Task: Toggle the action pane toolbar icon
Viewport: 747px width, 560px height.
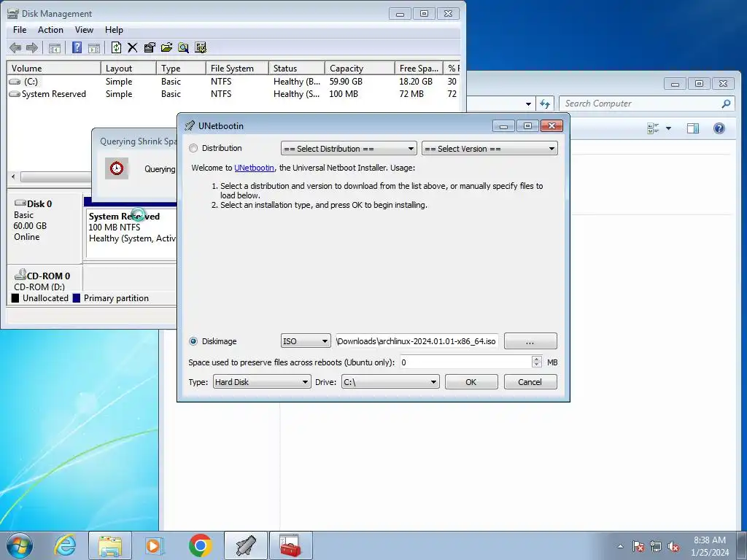Action: [x=94, y=47]
